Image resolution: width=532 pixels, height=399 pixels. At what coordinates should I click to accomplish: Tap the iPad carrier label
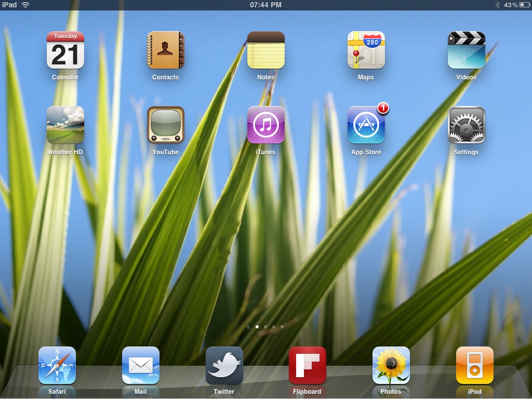pos(9,5)
